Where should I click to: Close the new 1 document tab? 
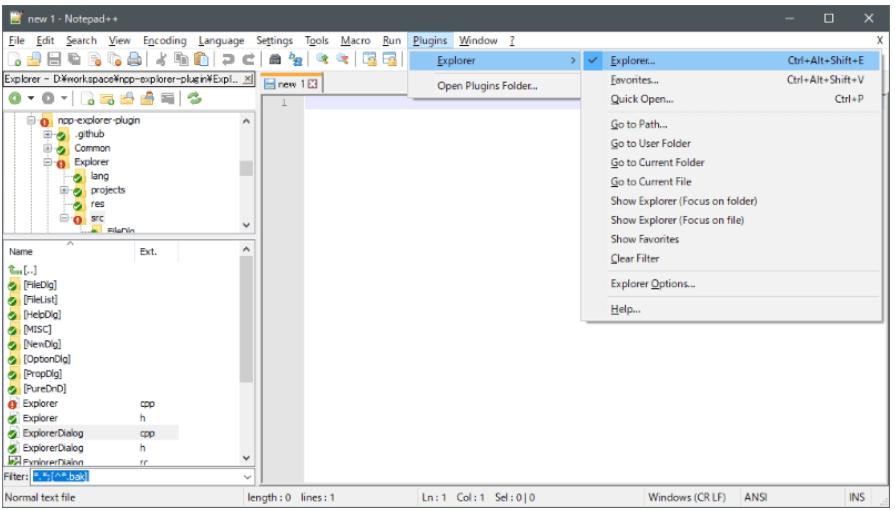[x=311, y=84]
